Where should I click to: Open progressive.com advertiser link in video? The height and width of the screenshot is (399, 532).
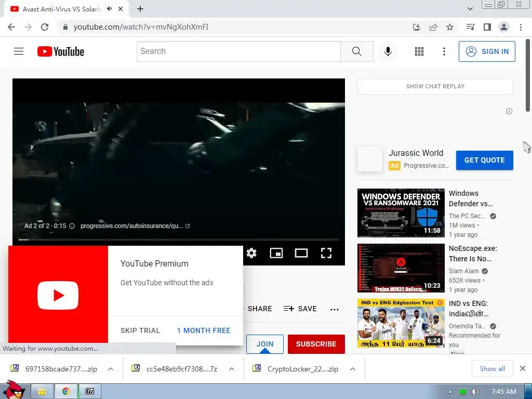click(135, 226)
